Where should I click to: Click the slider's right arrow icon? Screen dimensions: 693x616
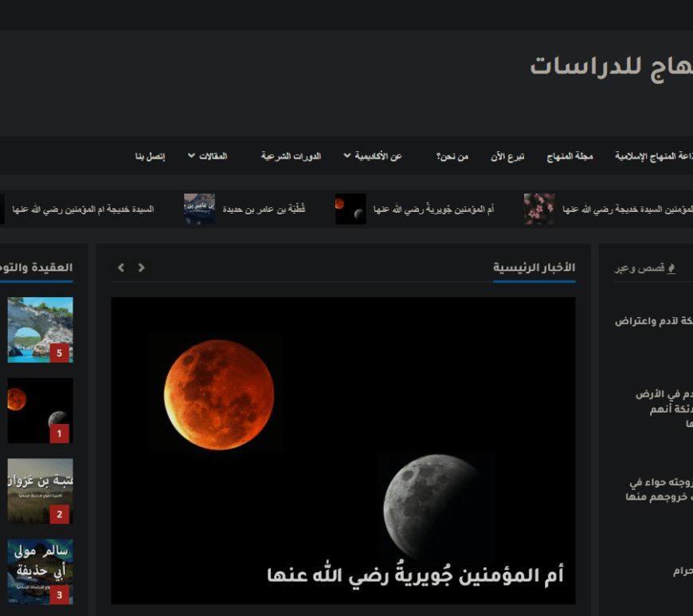coord(142,268)
